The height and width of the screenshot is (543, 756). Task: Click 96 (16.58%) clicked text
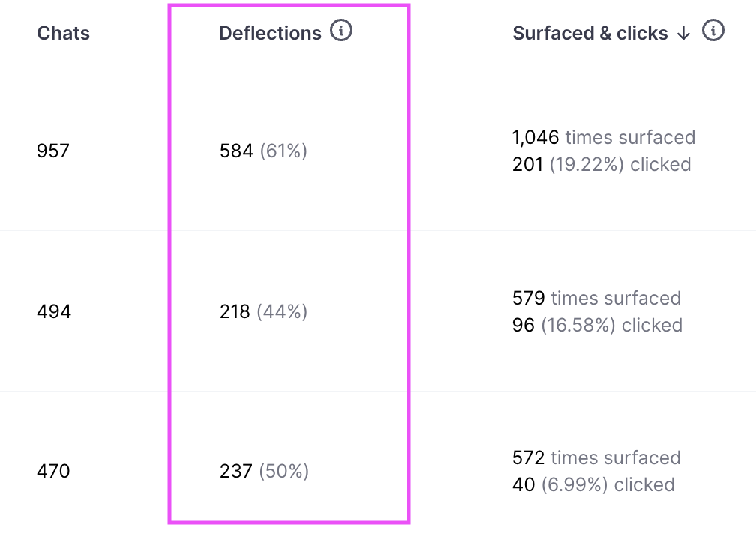coord(597,325)
